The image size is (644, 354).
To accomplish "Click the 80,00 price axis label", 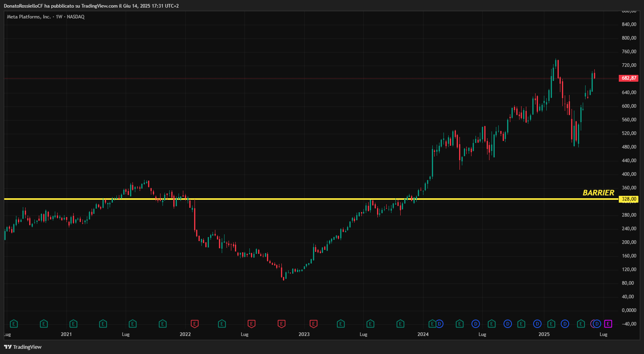I will pos(628,283).
